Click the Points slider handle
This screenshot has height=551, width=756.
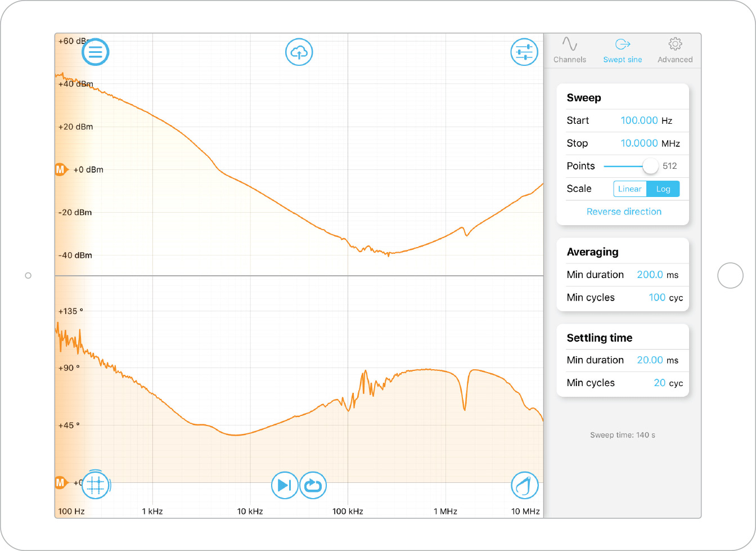click(650, 166)
